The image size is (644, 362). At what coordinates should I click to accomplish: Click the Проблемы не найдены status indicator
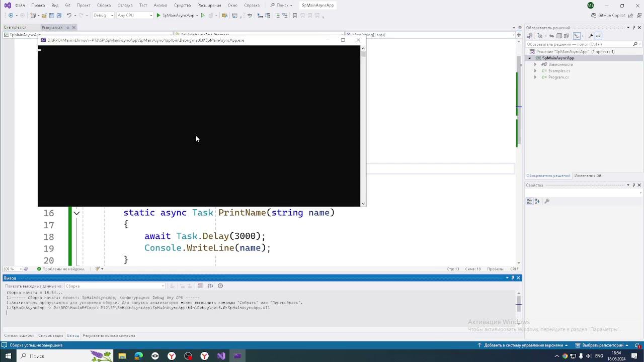pos(60,269)
